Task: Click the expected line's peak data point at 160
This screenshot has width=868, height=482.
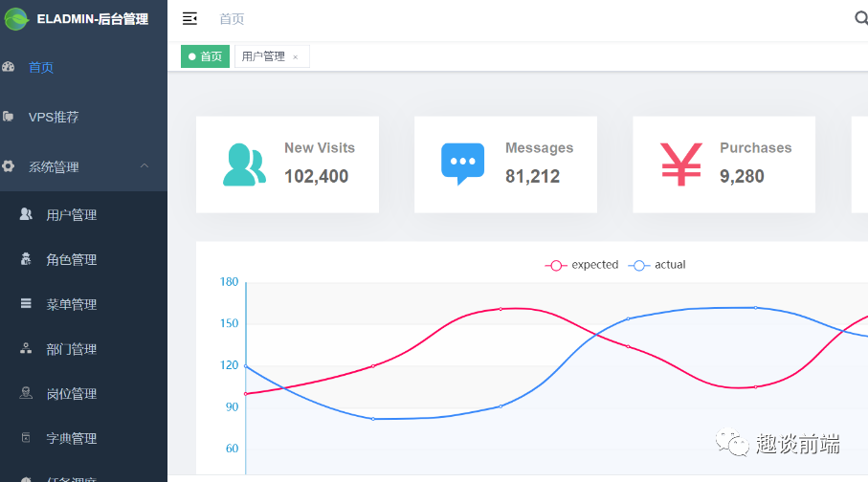Action: [x=501, y=309]
